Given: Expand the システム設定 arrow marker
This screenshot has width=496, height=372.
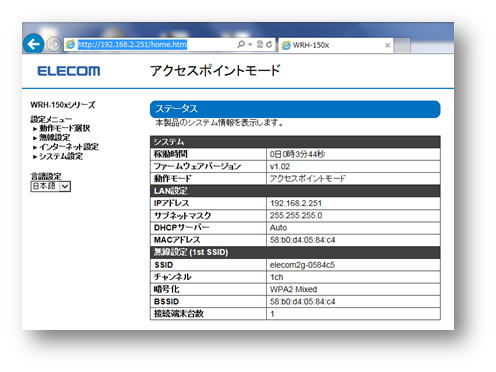Looking at the screenshot, I should point(35,156).
